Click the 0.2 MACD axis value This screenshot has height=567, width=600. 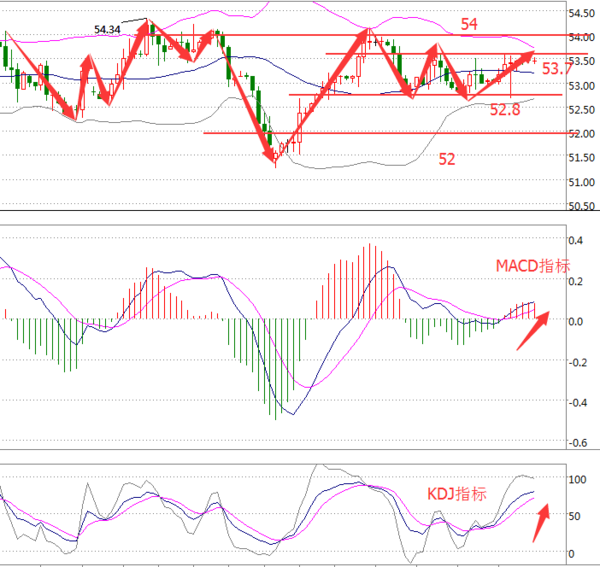tap(576, 282)
